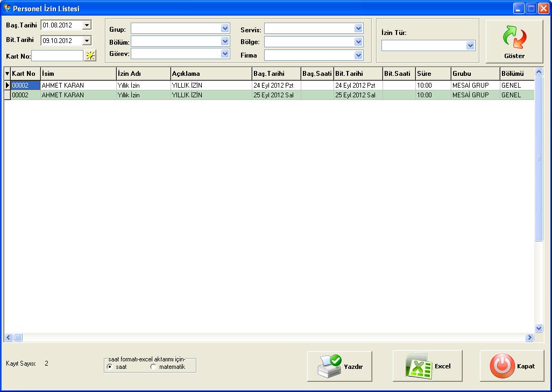The height and width of the screenshot is (392, 552).
Task: Click the Süre column header
Action: [433, 74]
